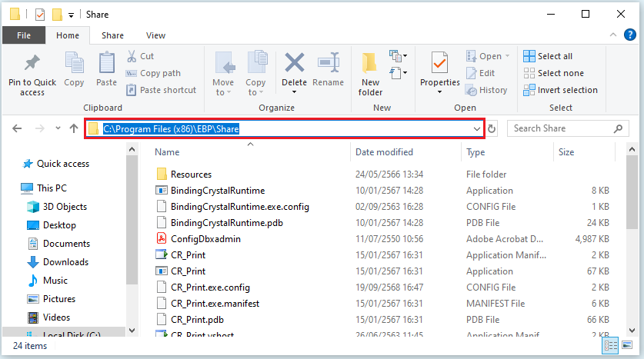Open address bar history dropdown
The image size is (644, 359).
coord(477,129)
